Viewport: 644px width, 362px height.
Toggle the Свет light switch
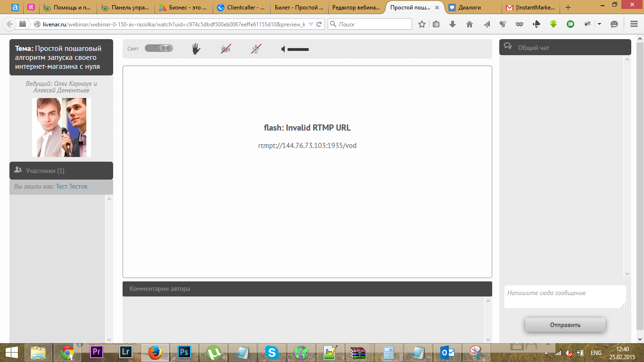(x=159, y=48)
